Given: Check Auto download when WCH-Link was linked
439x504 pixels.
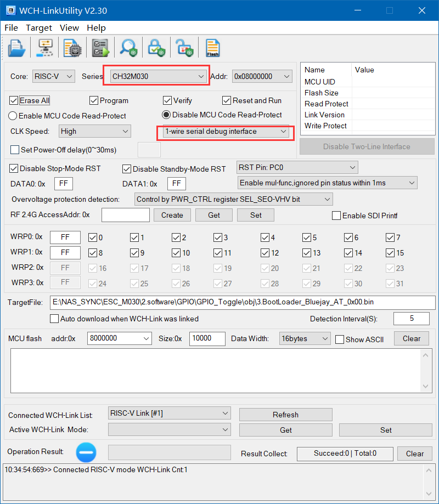Looking at the screenshot, I should (x=54, y=319).
